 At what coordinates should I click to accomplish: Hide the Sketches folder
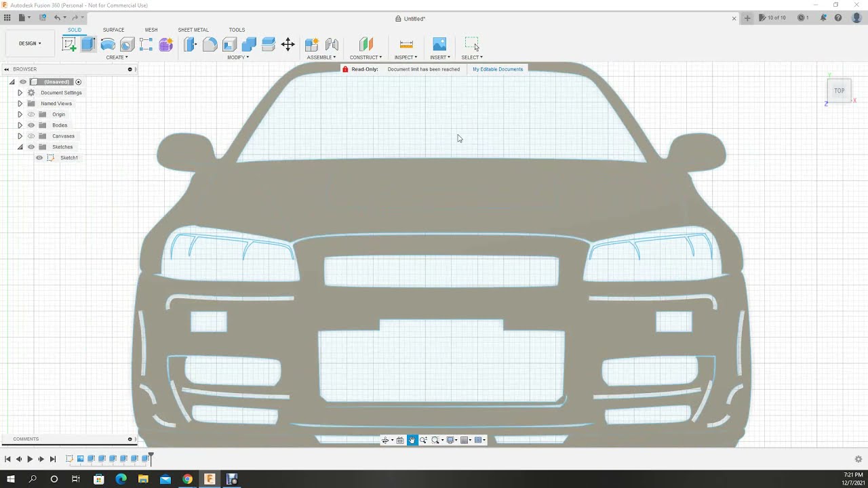(x=31, y=147)
